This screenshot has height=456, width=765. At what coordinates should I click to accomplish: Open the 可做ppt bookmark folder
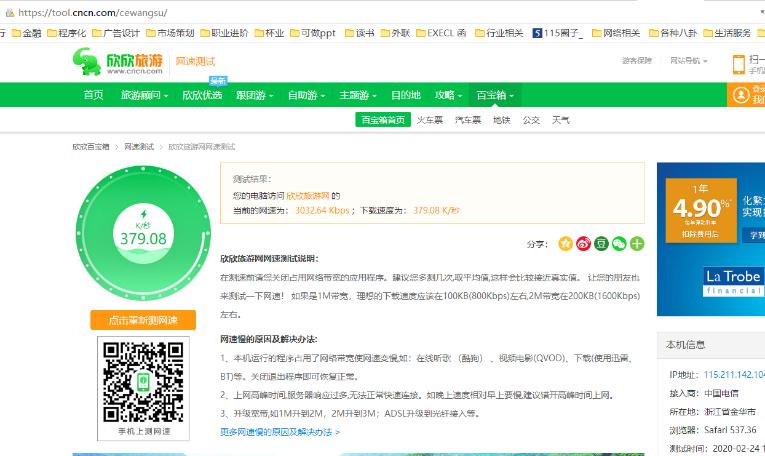313,33
